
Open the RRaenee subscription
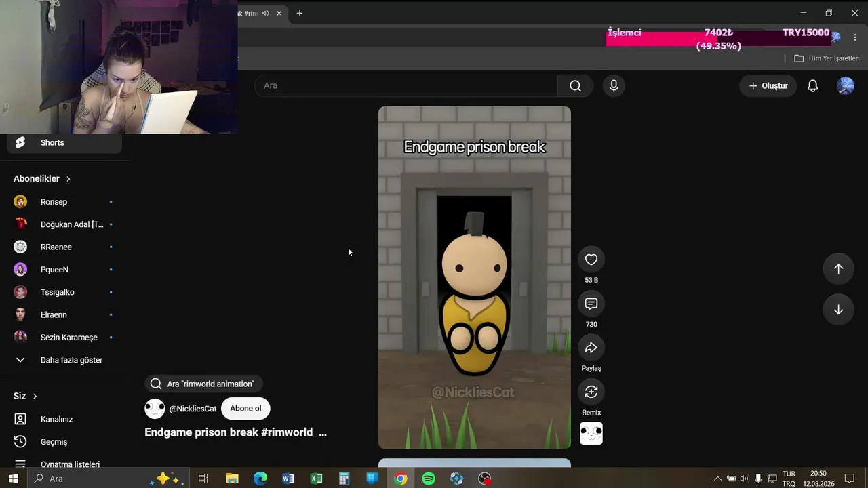pos(64,247)
